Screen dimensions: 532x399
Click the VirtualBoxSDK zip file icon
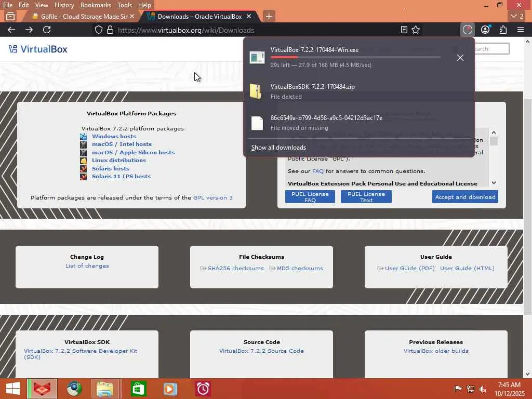[257, 91]
